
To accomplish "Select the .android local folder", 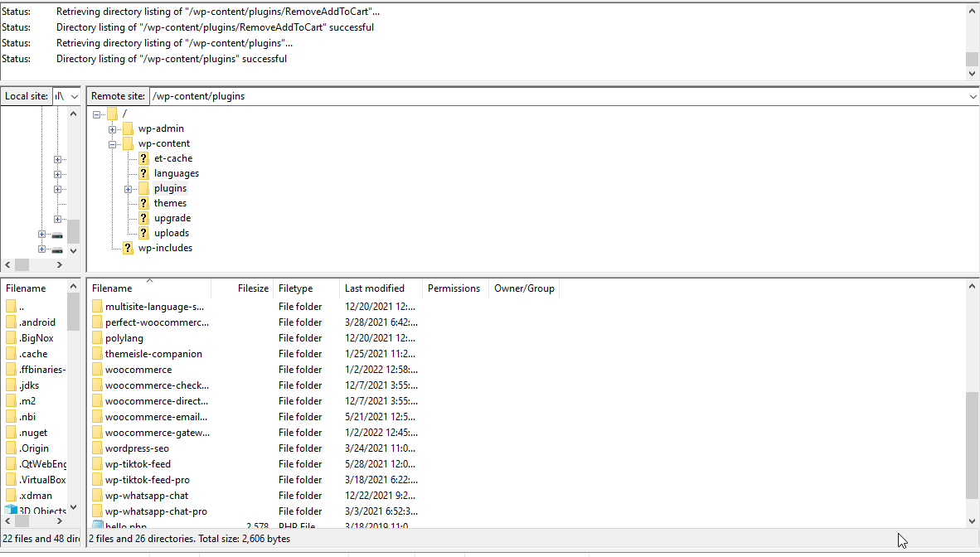I will [36, 322].
